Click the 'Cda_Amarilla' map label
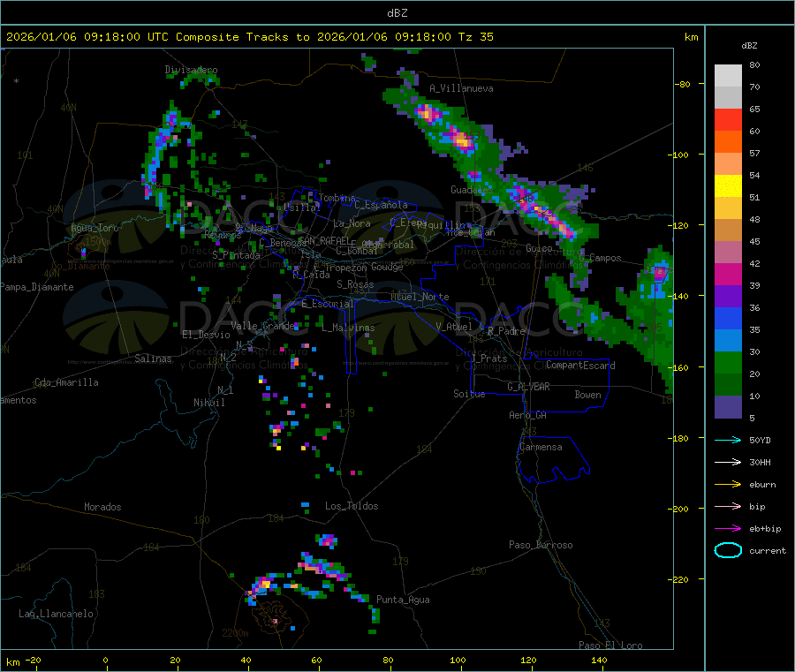The height and width of the screenshot is (672, 795). click(x=66, y=382)
